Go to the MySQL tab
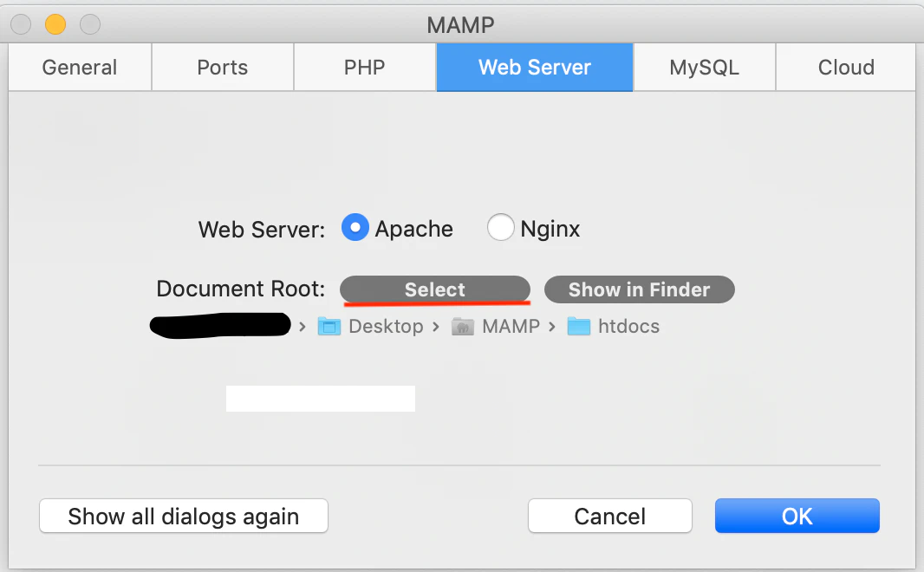 tap(704, 67)
